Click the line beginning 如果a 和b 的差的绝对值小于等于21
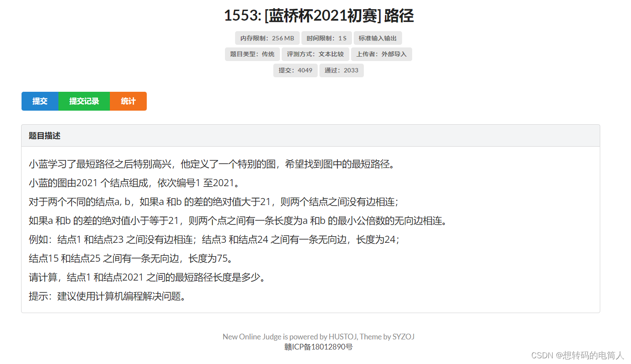The image size is (631, 364). (x=237, y=221)
